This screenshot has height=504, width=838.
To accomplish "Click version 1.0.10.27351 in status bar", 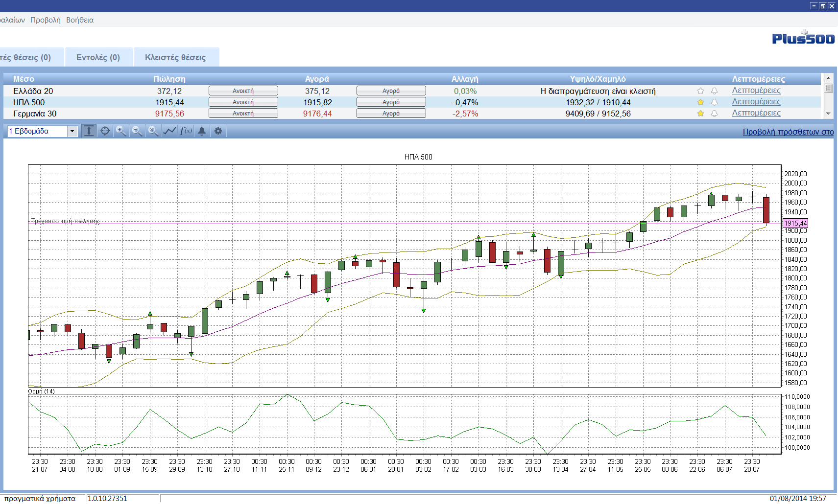I will (x=107, y=499).
